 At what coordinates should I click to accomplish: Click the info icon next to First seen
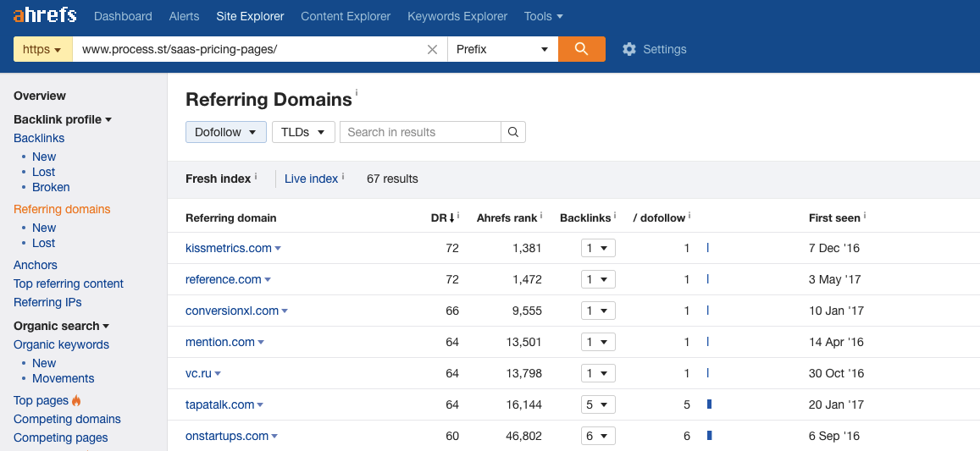[x=864, y=216]
